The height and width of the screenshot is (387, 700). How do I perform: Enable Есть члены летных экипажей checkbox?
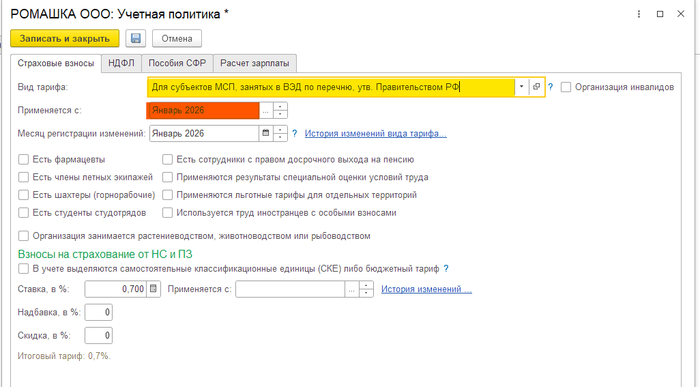click(23, 177)
